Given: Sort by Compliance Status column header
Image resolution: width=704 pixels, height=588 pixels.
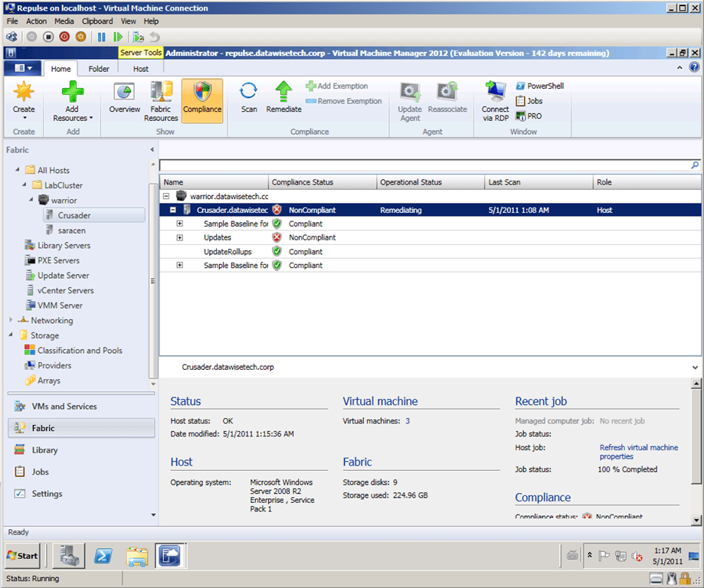Looking at the screenshot, I should pyautogui.click(x=323, y=182).
